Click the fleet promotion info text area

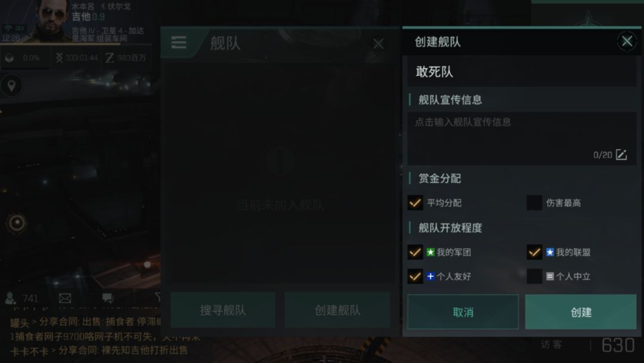(x=522, y=139)
